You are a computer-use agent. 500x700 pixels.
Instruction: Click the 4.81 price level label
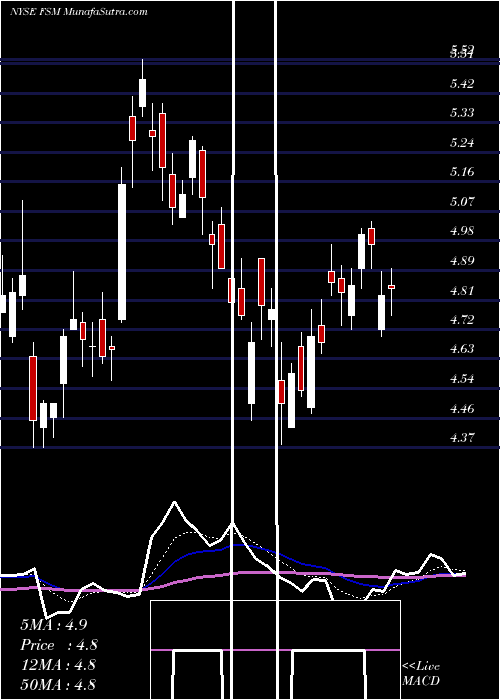click(462, 291)
